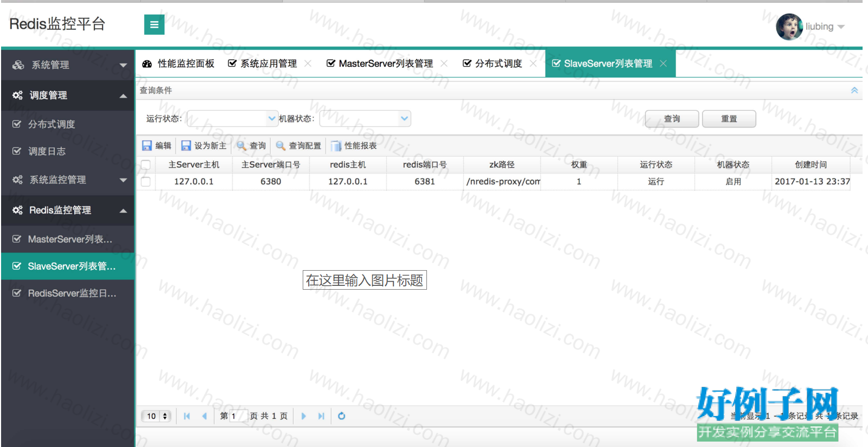Go to the first page
868x447 pixels.
pyautogui.click(x=187, y=416)
